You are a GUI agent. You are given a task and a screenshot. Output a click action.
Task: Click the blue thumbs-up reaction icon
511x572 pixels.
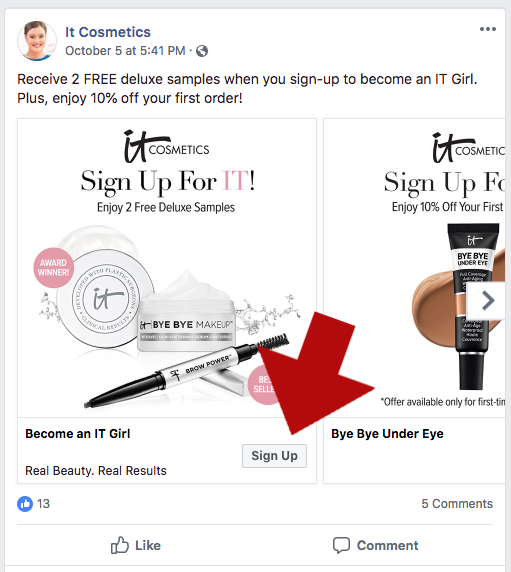(x=25, y=504)
